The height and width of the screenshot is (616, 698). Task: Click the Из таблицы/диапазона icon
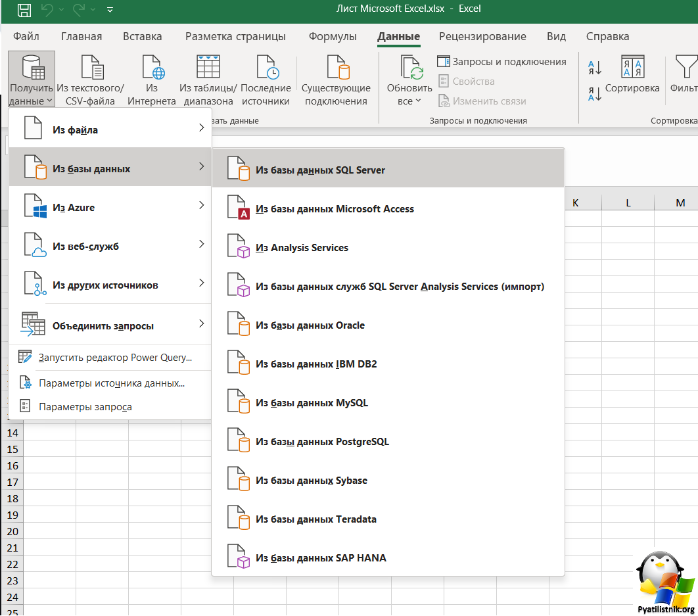pos(208,67)
